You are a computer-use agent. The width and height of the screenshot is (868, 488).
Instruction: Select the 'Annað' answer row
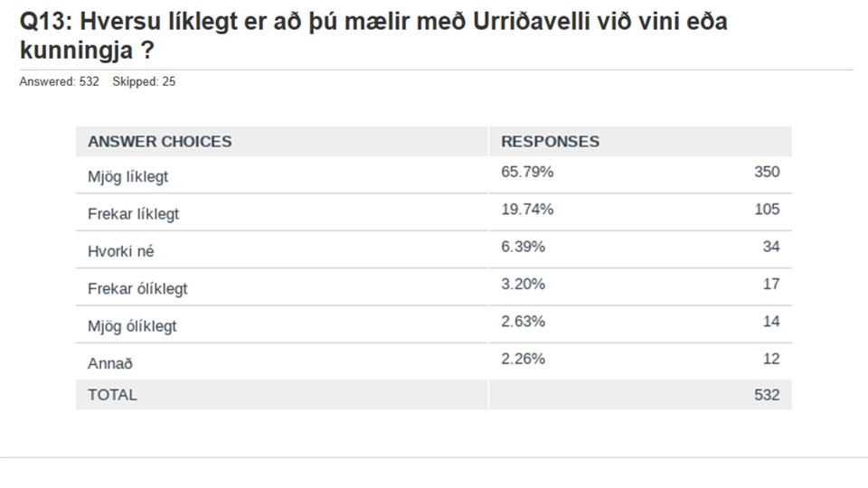pyautogui.click(x=433, y=361)
